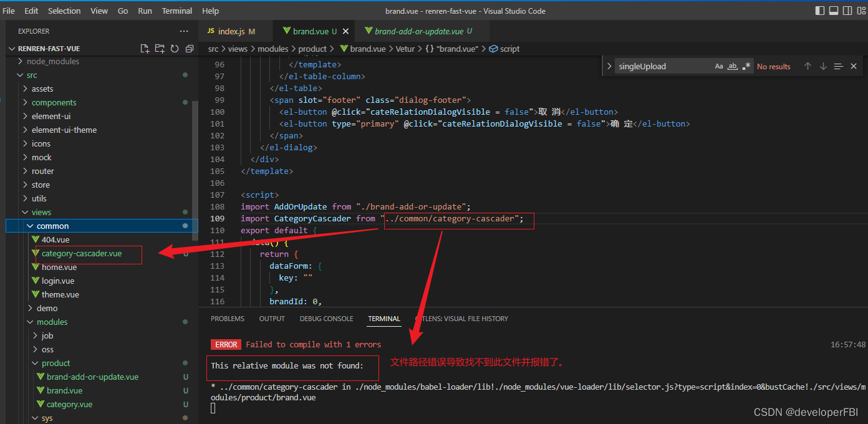Switch to OUTPUT panel tab
This screenshot has width=868, height=424.
[x=272, y=319]
